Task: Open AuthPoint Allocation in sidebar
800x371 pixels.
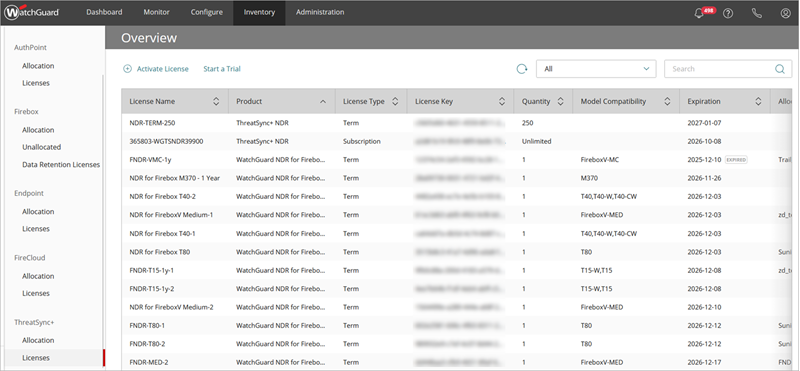Action: 38,66
